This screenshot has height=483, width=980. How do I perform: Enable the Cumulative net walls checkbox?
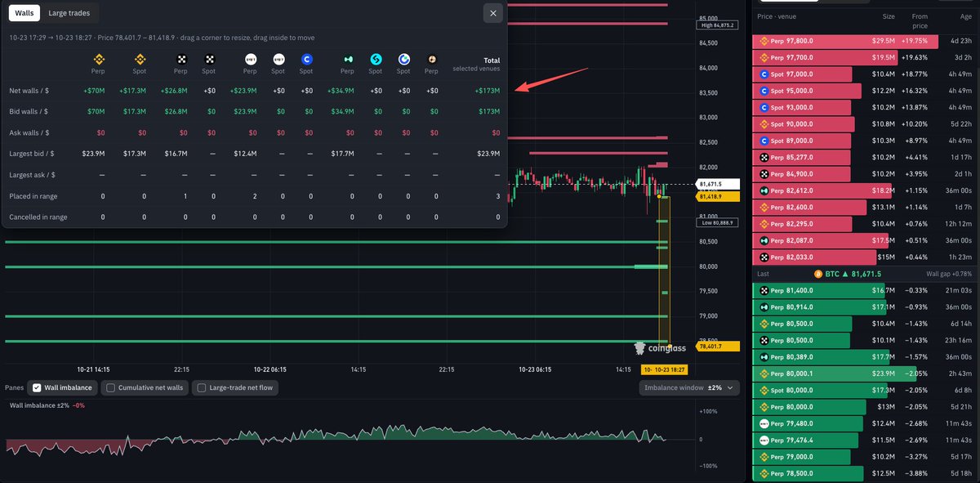(111, 387)
